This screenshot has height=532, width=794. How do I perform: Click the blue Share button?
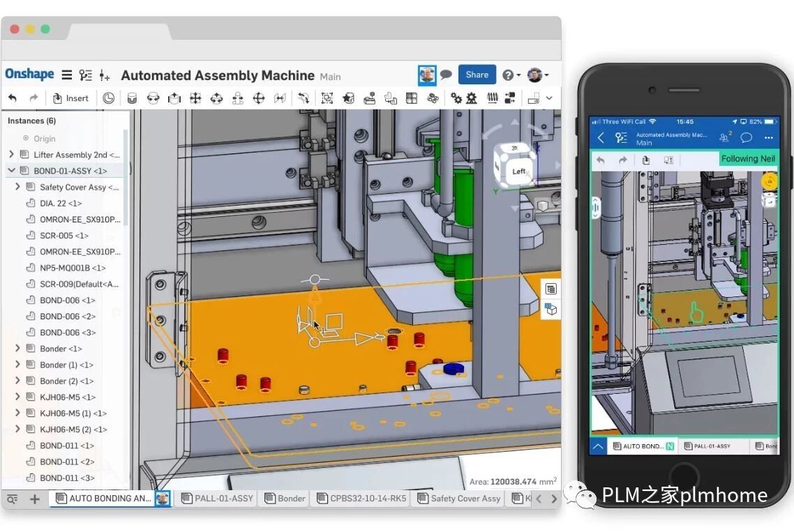coord(477,75)
